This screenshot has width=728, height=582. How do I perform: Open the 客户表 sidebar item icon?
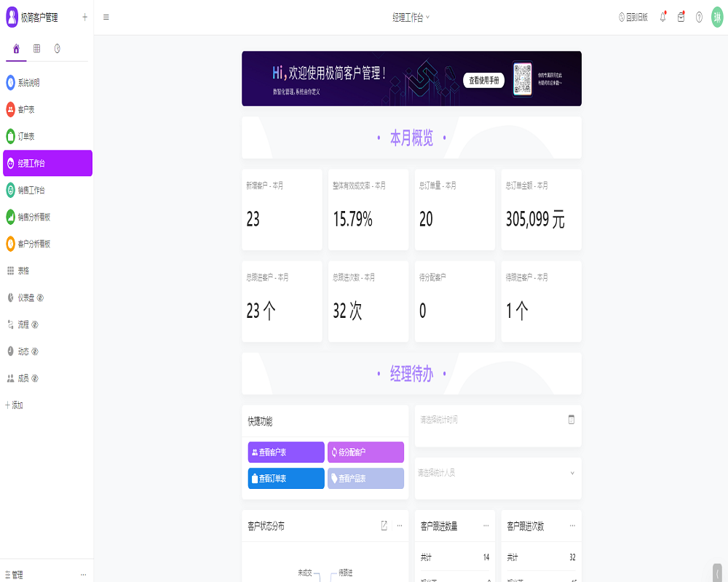tap(10, 109)
